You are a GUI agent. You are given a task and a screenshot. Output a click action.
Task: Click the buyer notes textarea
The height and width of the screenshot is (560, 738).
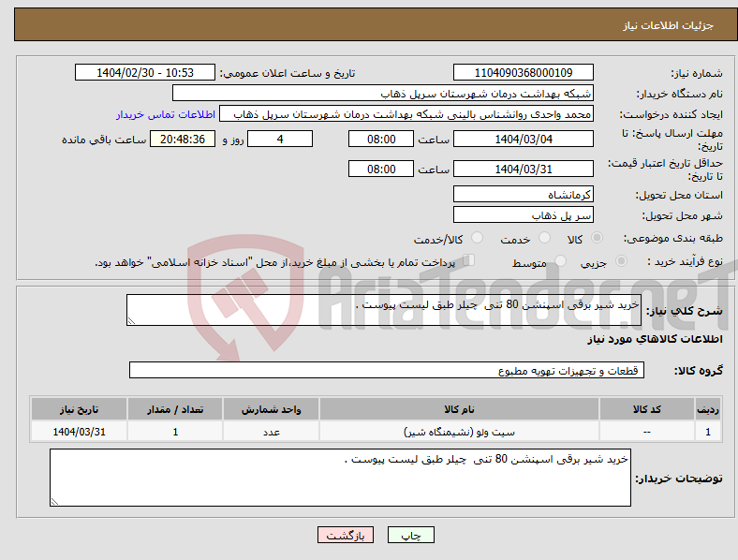click(340, 478)
